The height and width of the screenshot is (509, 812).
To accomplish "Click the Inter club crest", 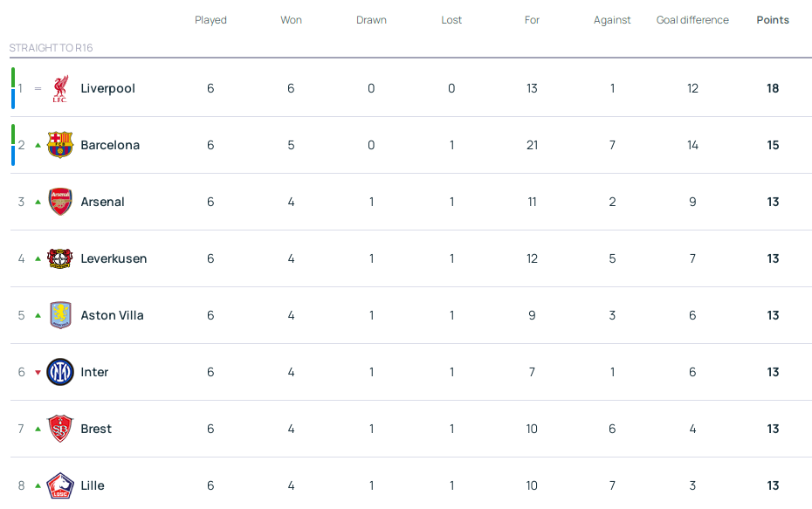I will point(60,372).
